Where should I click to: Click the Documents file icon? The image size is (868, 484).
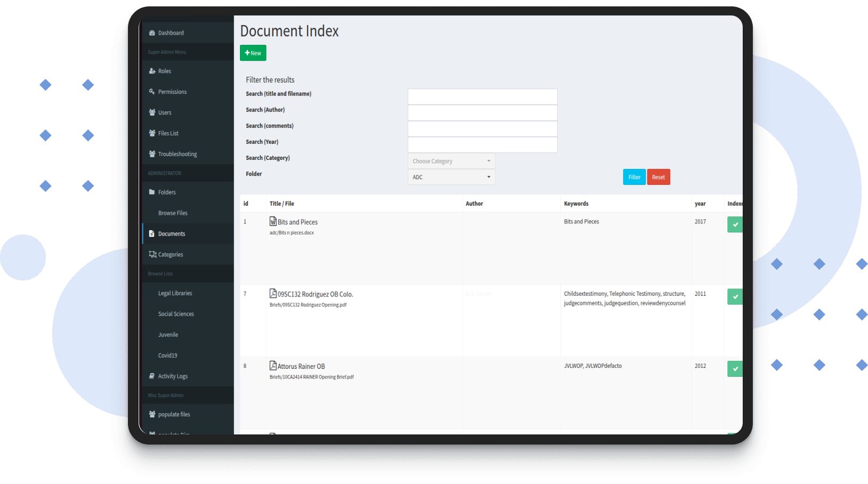[152, 233]
